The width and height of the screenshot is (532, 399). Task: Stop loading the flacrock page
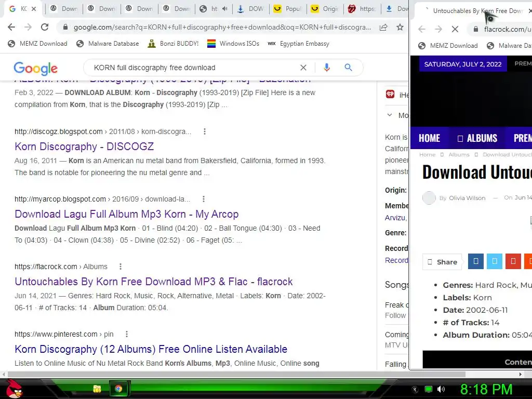(x=455, y=29)
